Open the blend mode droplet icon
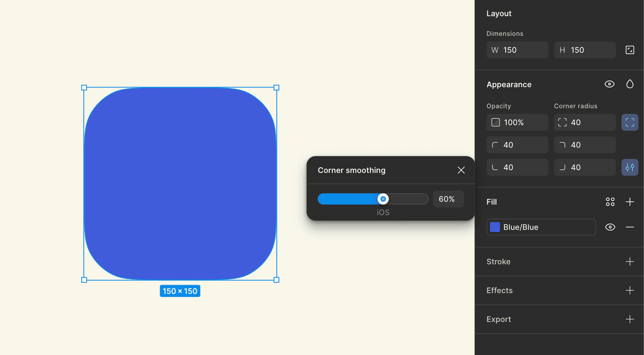Screen dimensions: 644x355 [x=630, y=84]
